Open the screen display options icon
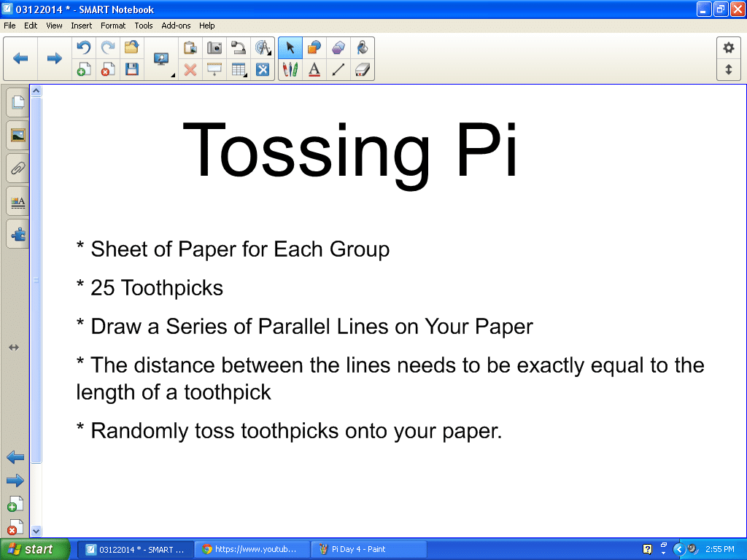The width and height of the screenshot is (747, 560). click(161, 59)
